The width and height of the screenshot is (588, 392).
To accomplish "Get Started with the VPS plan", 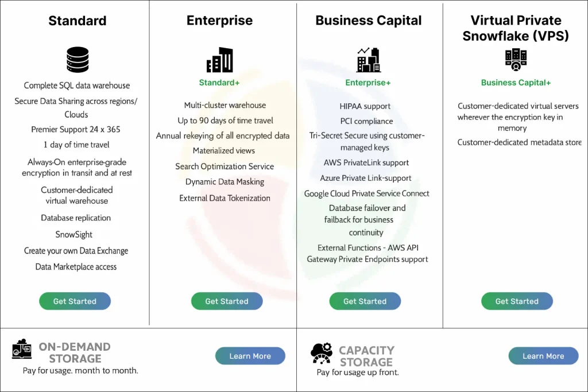I will coord(517,301).
